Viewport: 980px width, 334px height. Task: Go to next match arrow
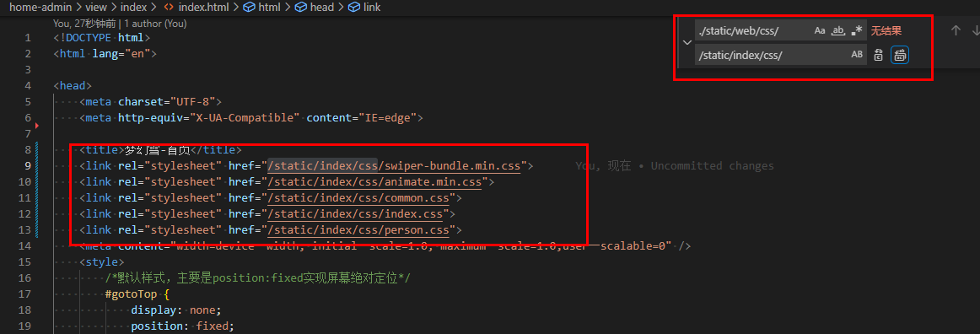pos(976,30)
